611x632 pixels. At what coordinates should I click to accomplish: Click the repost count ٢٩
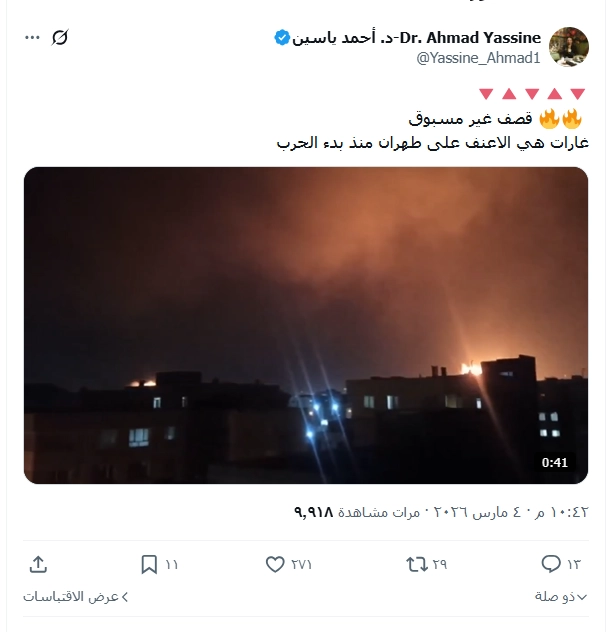coord(440,564)
